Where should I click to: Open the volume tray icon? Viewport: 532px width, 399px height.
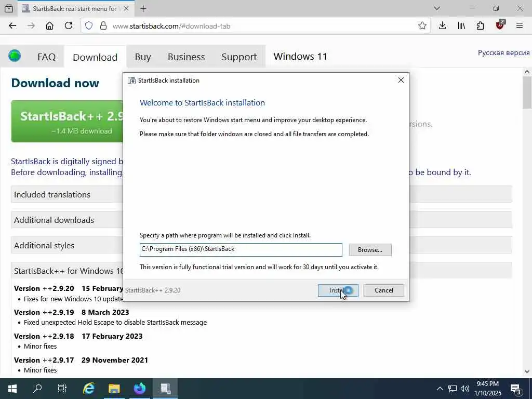(x=465, y=389)
